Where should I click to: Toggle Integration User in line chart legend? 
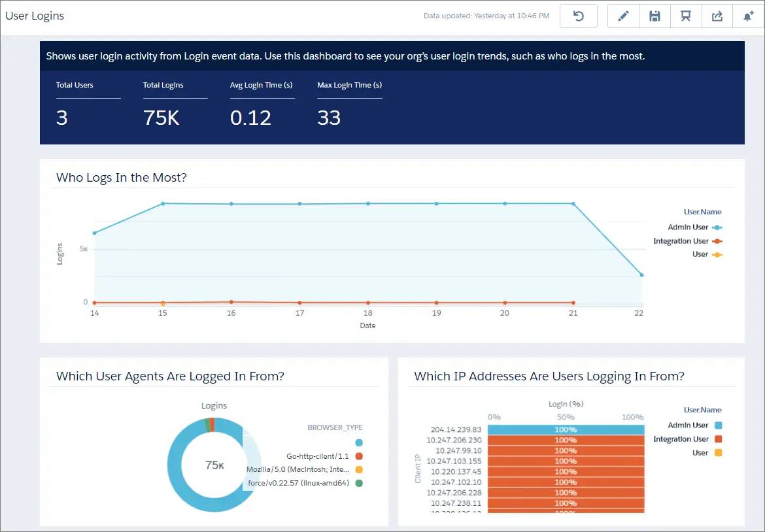tap(687, 241)
